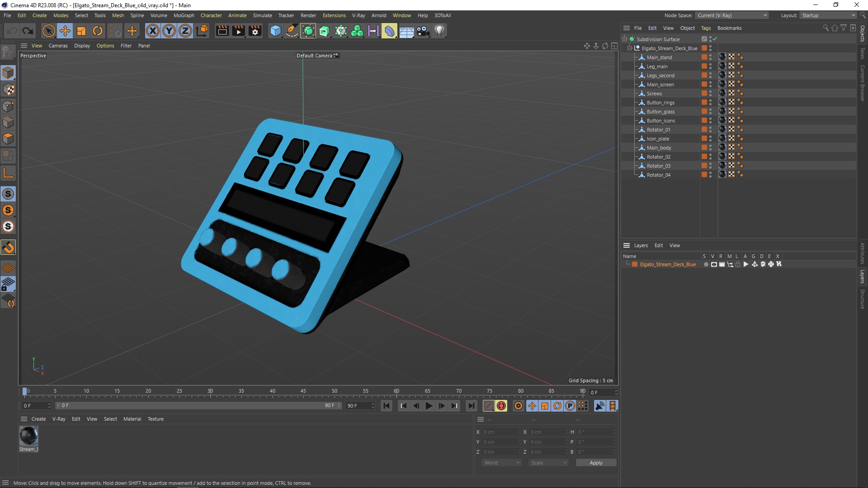
Task: Toggle Subdivision Surface enable checkmark
Action: pos(715,39)
